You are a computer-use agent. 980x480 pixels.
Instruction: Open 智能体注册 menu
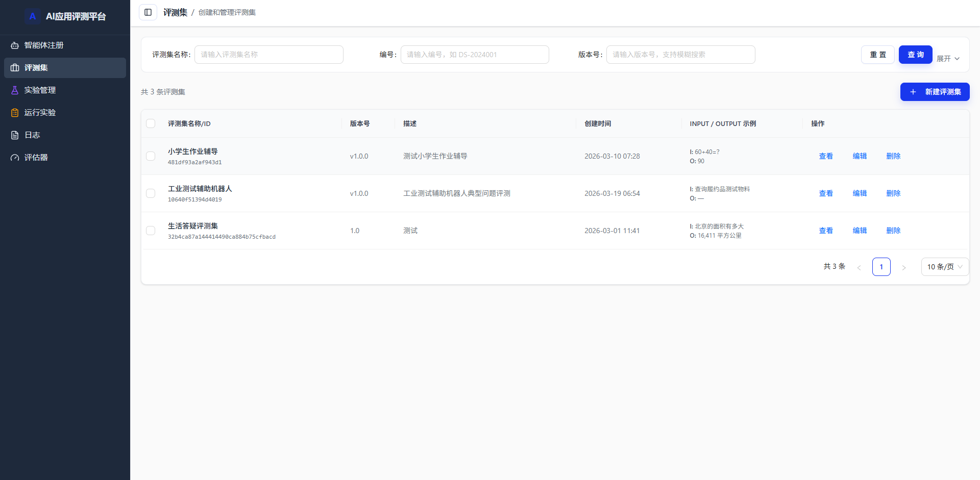[x=65, y=45]
